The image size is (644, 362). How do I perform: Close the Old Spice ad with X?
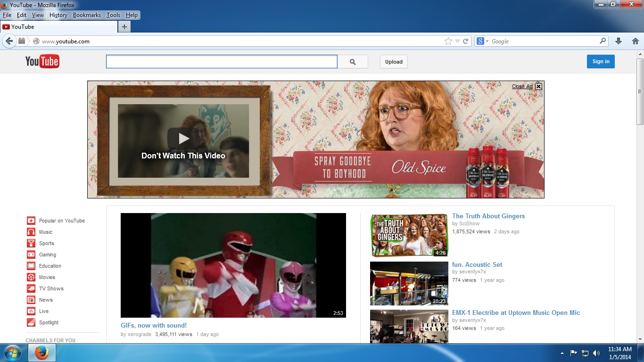538,86
